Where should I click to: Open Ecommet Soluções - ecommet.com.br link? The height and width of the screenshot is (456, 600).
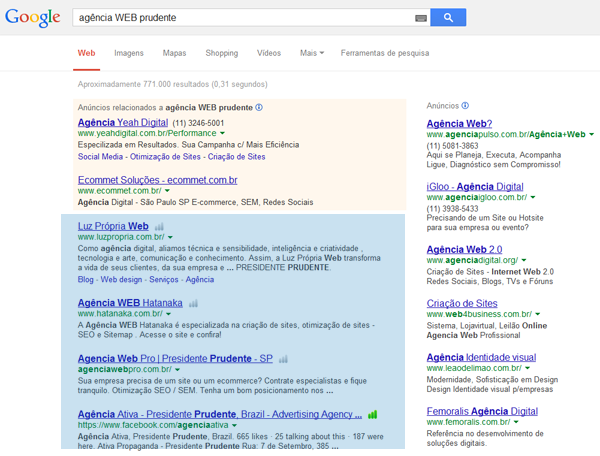click(x=158, y=180)
